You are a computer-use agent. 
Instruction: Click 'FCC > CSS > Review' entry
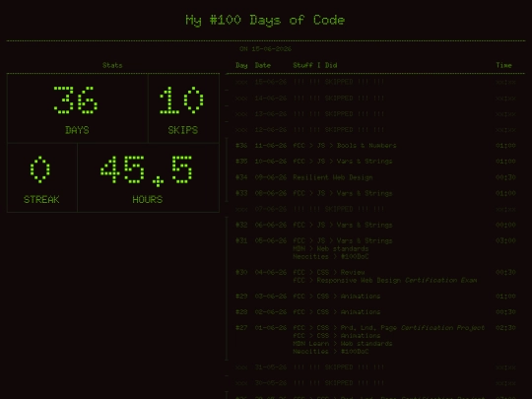coord(329,272)
